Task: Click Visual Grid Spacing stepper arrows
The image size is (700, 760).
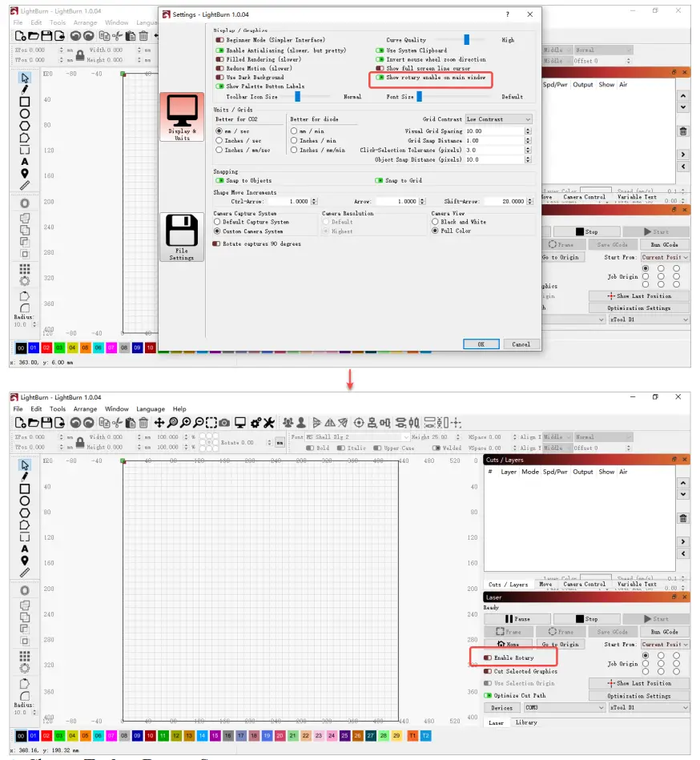Action: (529, 131)
